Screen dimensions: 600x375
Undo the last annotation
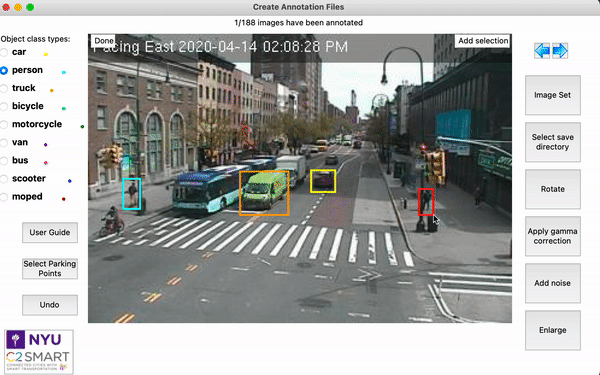50,305
